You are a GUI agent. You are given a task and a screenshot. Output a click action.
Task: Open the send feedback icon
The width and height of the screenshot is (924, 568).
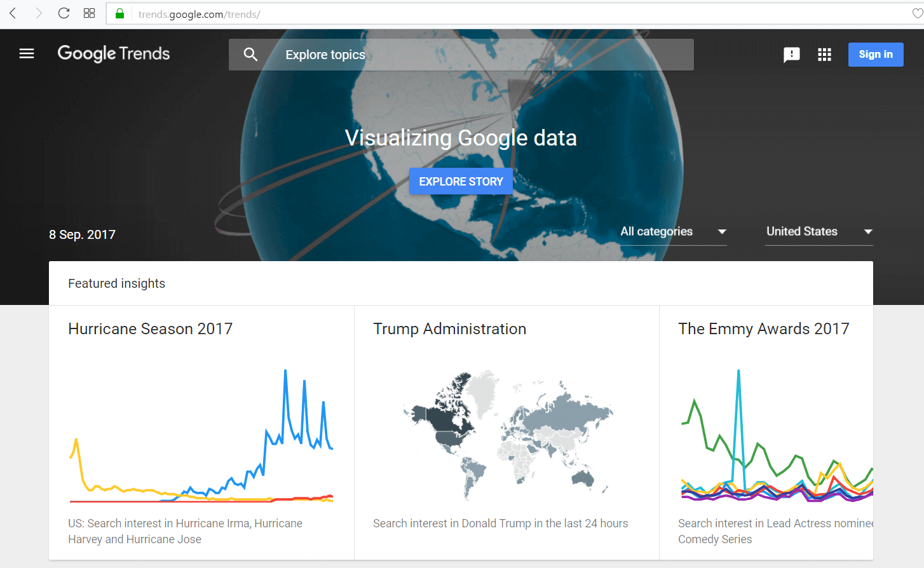coord(792,55)
